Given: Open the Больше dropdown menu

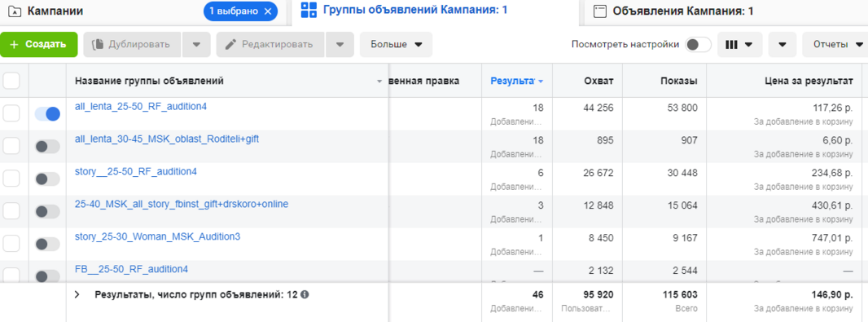Looking at the screenshot, I should (397, 45).
